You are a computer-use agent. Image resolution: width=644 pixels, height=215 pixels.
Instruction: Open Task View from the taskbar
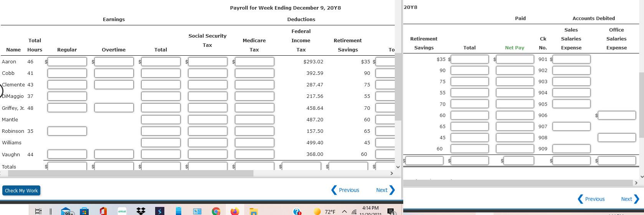[x=38, y=211]
